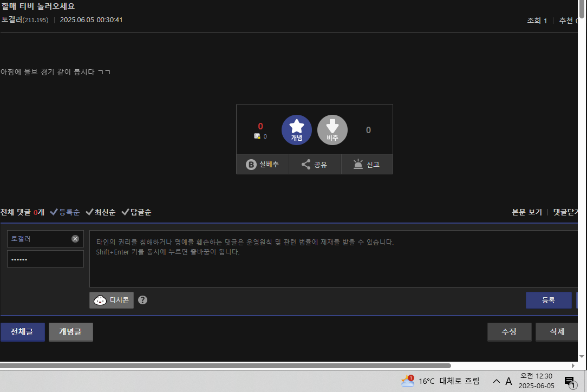Submit the comment with 등록 button
This screenshot has height=392, width=587.
(x=548, y=300)
